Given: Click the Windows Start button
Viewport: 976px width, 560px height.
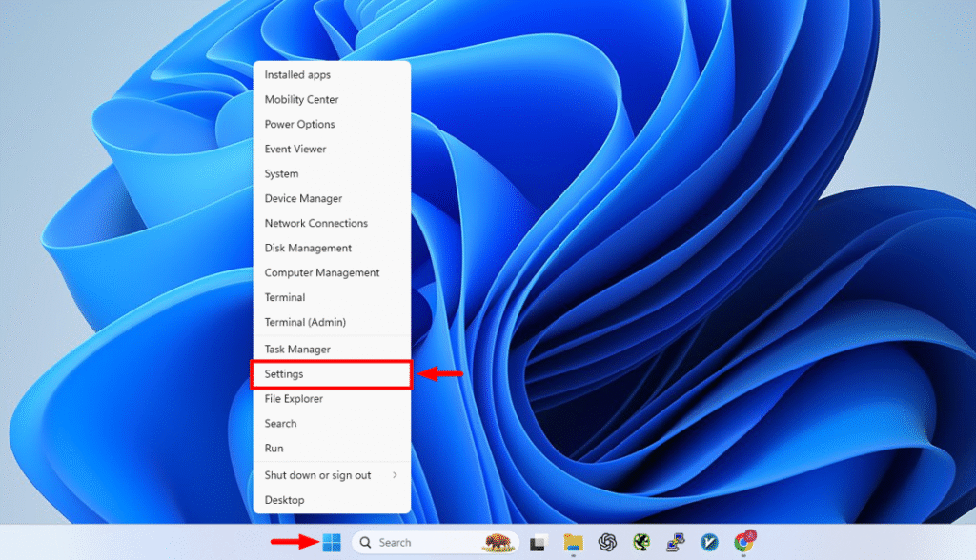Looking at the screenshot, I should (x=332, y=542).
